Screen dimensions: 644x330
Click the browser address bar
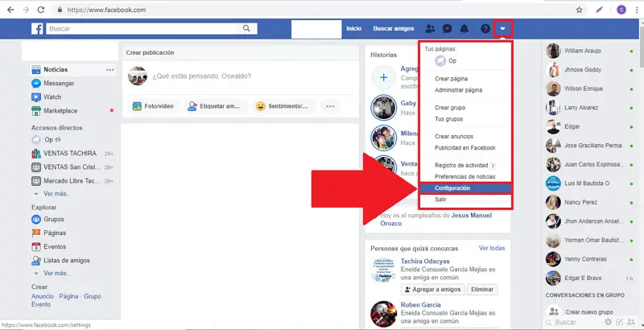[312, 10]
